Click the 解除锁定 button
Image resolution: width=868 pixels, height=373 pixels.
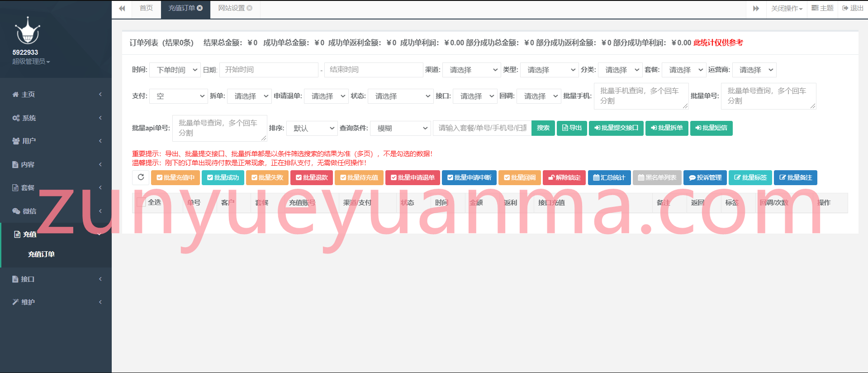pyautogui.click(x=564, y=177)
